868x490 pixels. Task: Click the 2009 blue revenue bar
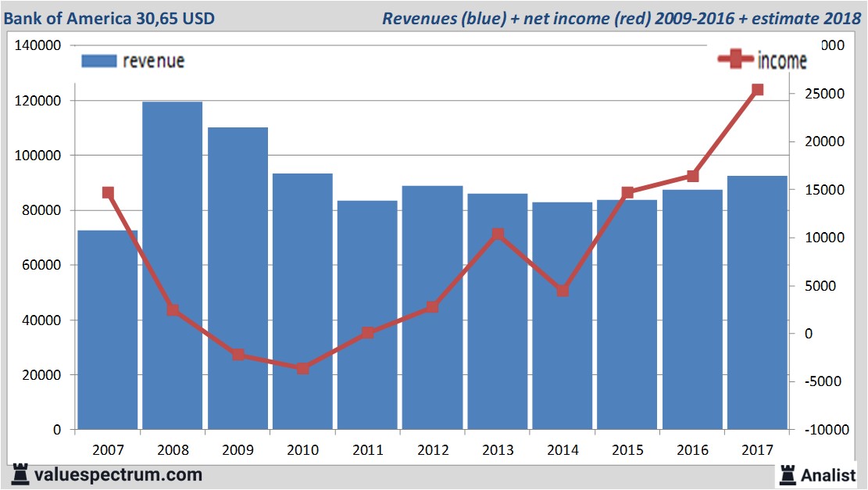pos(238,277)
